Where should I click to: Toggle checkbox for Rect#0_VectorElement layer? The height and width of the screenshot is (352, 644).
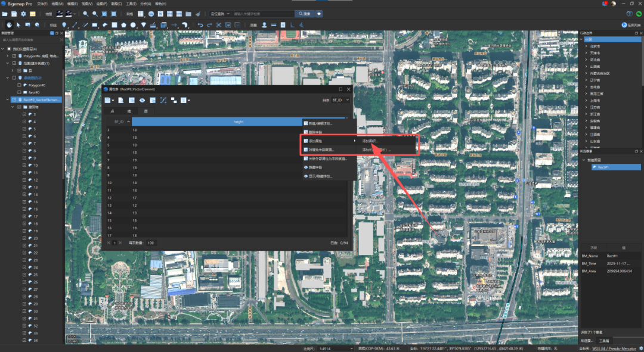(14, 99)
